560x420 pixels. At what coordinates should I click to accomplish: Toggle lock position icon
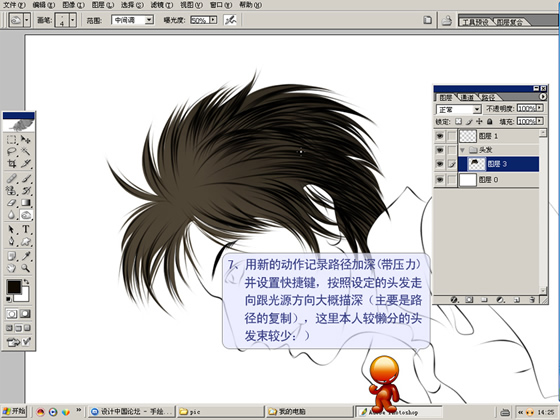(x=479, y=122)
